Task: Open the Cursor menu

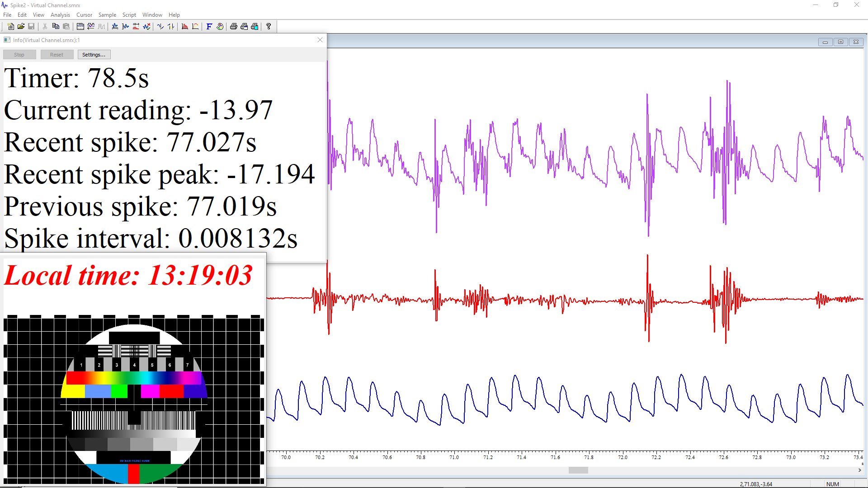Action: (84, 15)
